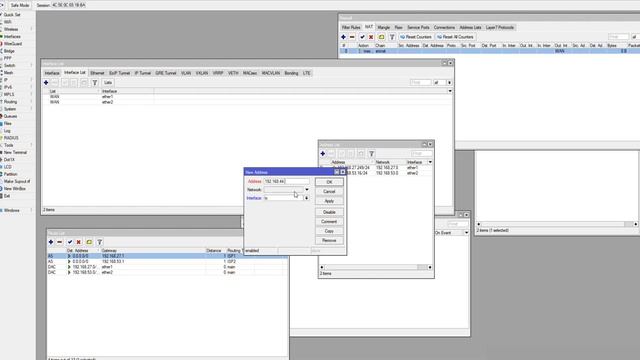Add new address in Address List window
Screen dimensions: 640x360
[323, 153]
